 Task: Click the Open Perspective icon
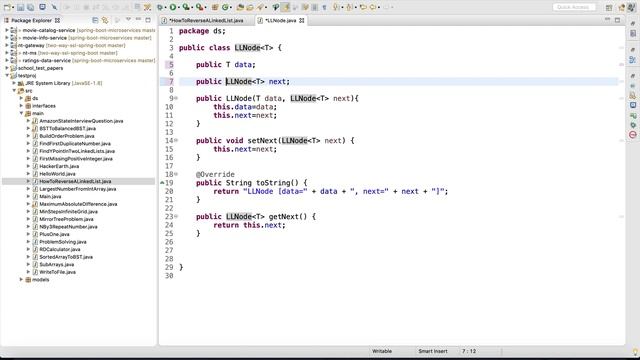point(609,7)
